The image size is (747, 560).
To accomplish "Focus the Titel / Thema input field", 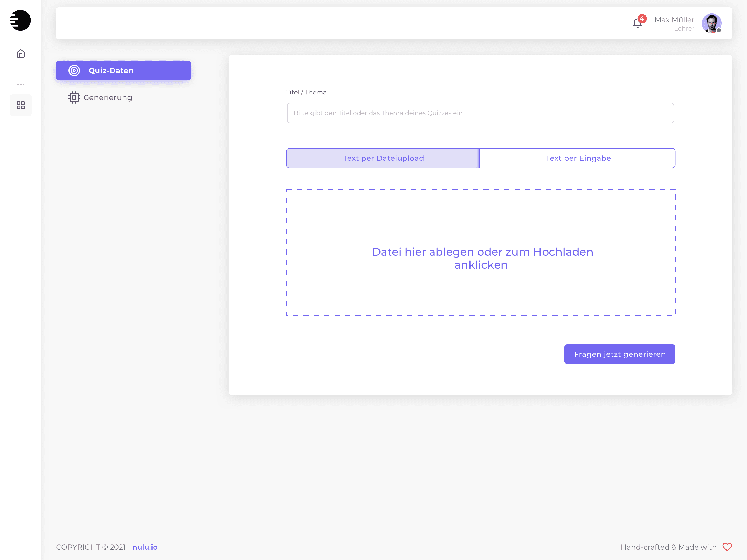I will tap(480, 113).
